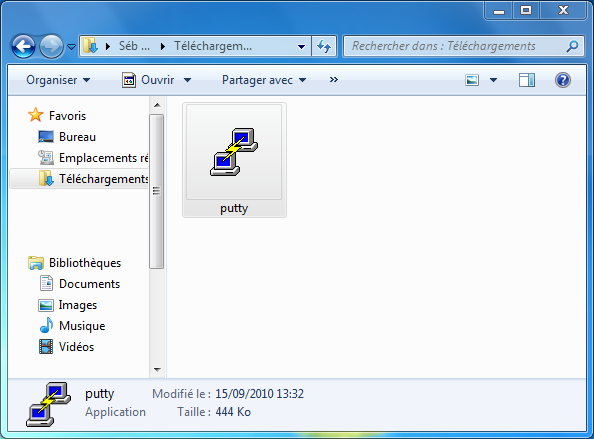Click the greyed Forward arrow button
Viewport: 594px width, 439px height.
(52, 47)
